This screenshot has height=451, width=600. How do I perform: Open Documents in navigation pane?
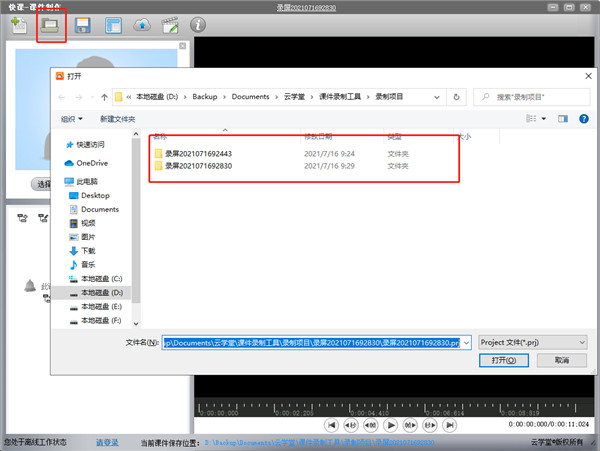click(100, 209)
